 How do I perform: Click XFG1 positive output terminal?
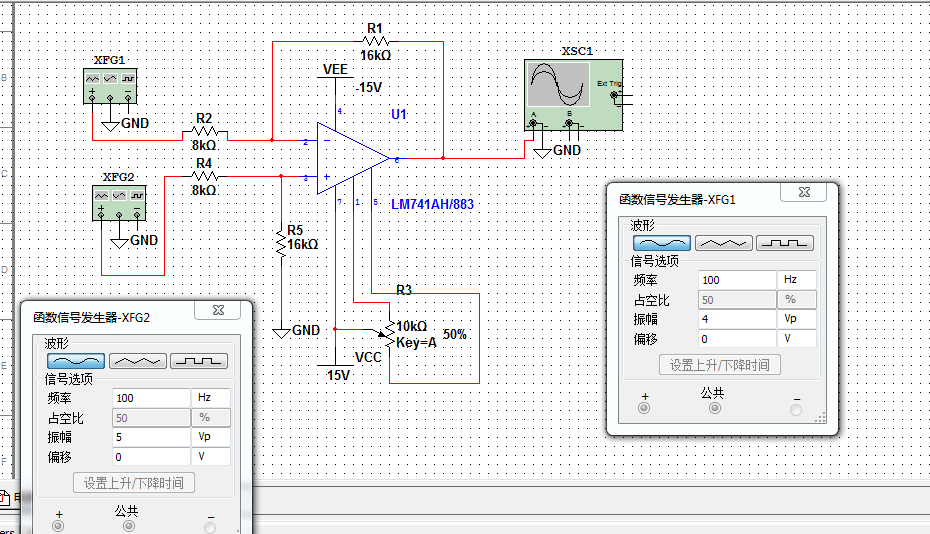pyautogui.click(x=644, y=408)
